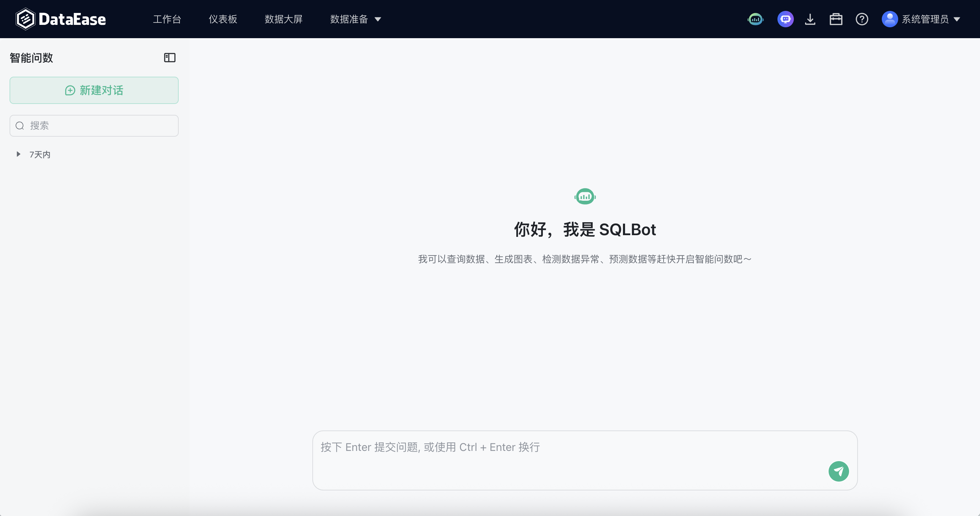
Task: Click the search magnifier icon
Action: [x=20, y=125]
